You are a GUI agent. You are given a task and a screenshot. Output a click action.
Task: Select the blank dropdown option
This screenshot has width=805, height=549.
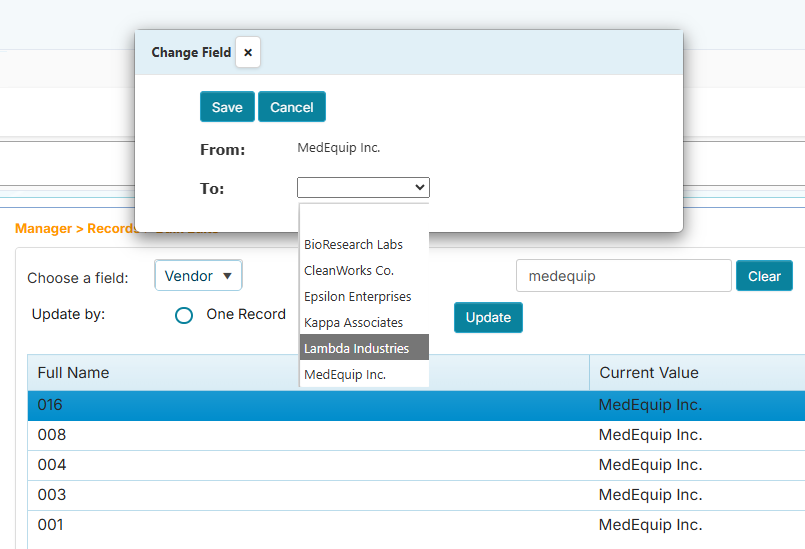[363, 218]
